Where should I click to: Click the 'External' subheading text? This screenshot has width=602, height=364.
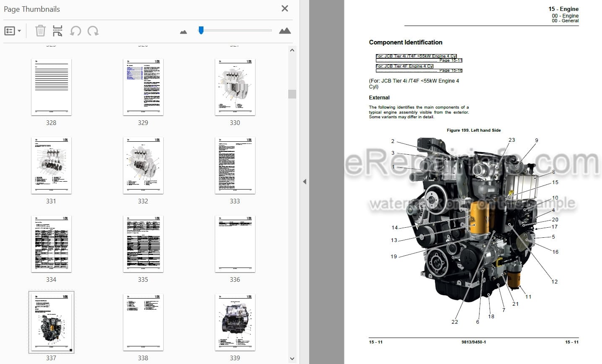[379, 97]
